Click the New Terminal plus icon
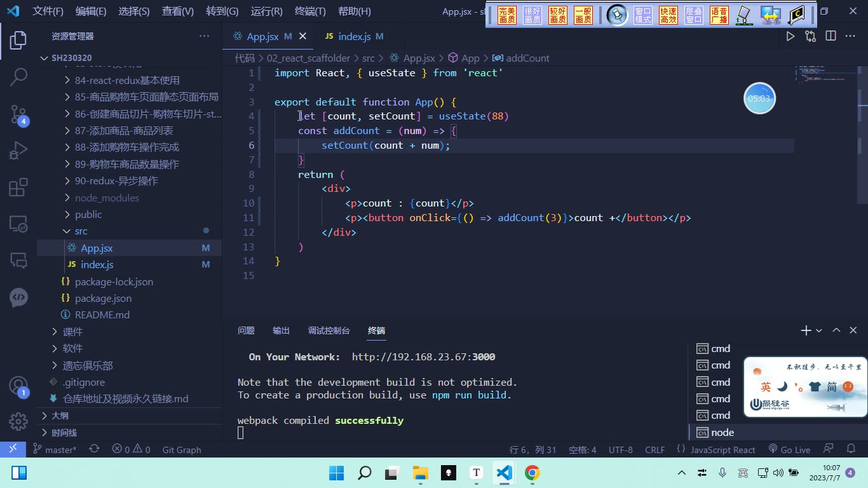This screenshot has width=868, height=488. [x=806, y=330]
